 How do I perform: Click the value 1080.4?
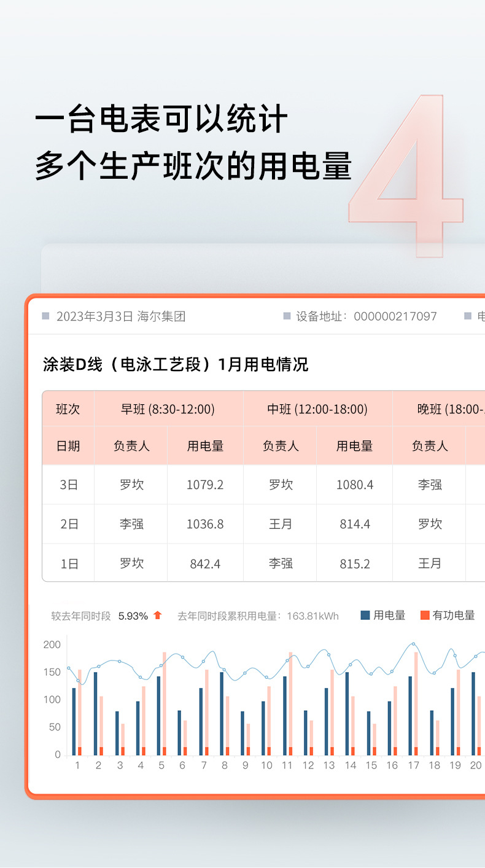355,485
